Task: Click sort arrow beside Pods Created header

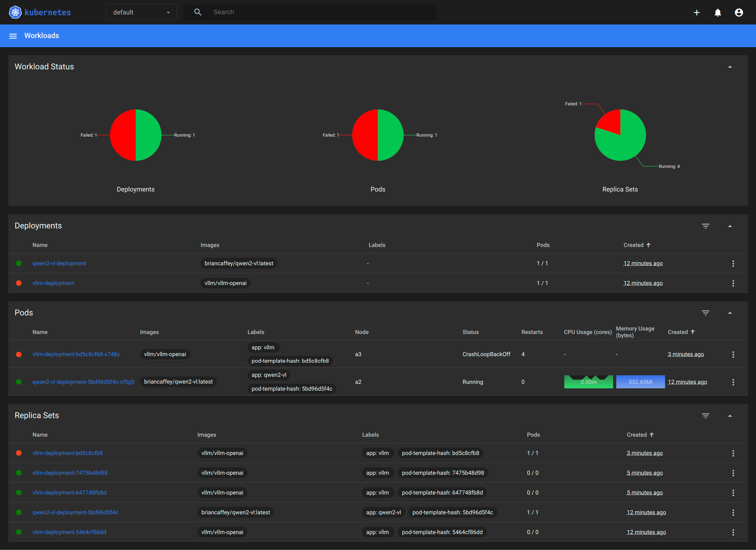Action: coord(693,332)
